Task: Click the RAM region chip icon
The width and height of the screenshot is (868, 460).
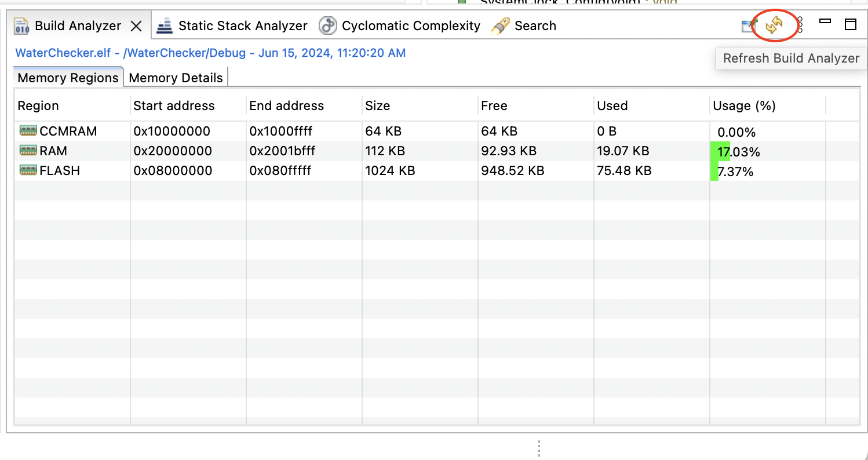Action: (28, 151)
